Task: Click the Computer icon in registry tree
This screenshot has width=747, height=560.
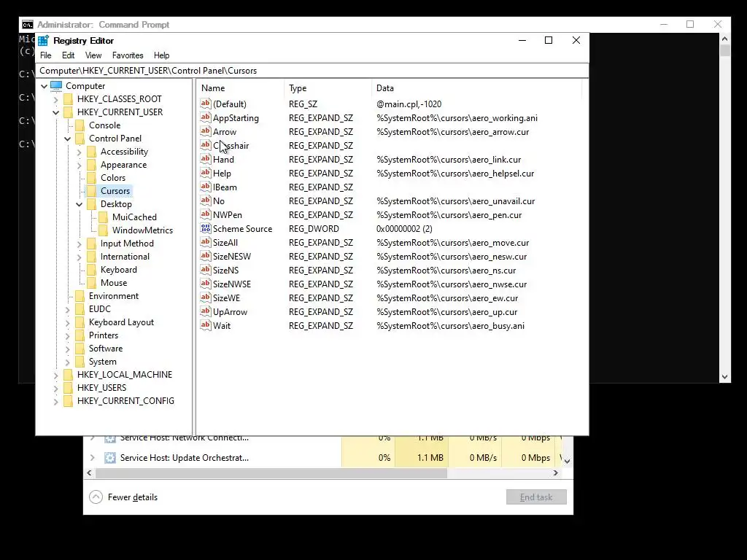Action: click(x=56, y=86)
